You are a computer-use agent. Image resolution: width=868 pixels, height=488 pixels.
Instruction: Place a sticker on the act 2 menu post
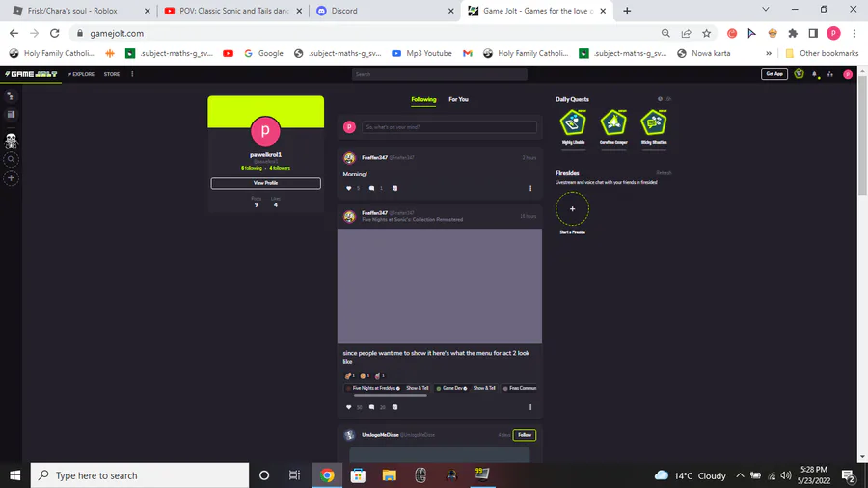point(394,407)
